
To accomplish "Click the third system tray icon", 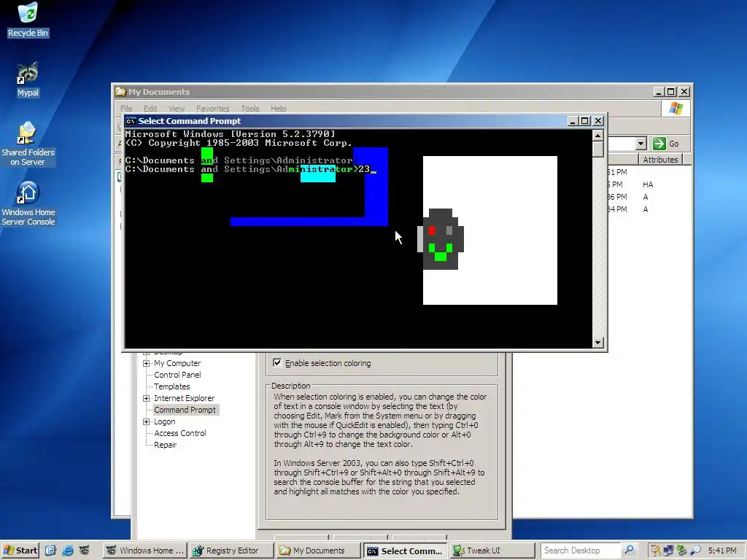I will (x=682, y=551).
